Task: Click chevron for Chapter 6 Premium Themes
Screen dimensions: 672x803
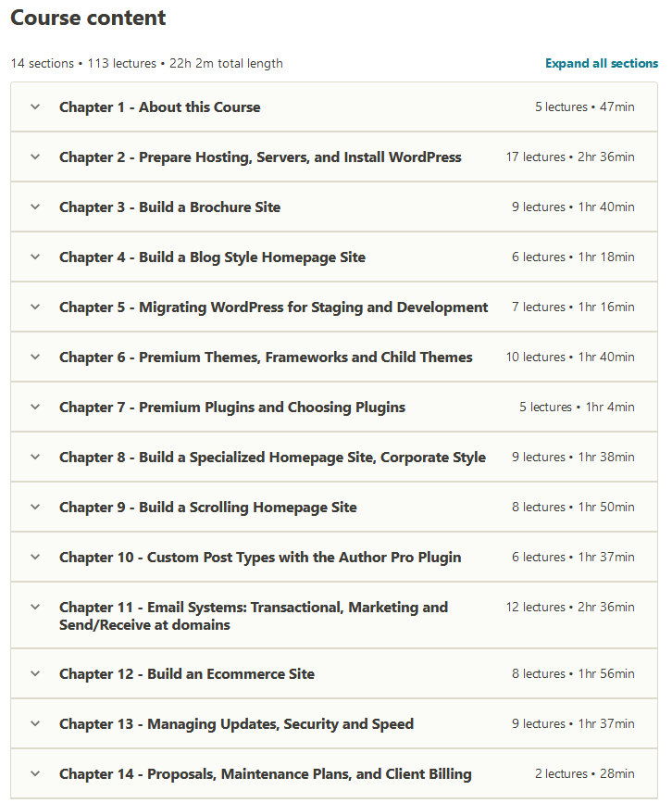Action: click(x=35, y=357)
